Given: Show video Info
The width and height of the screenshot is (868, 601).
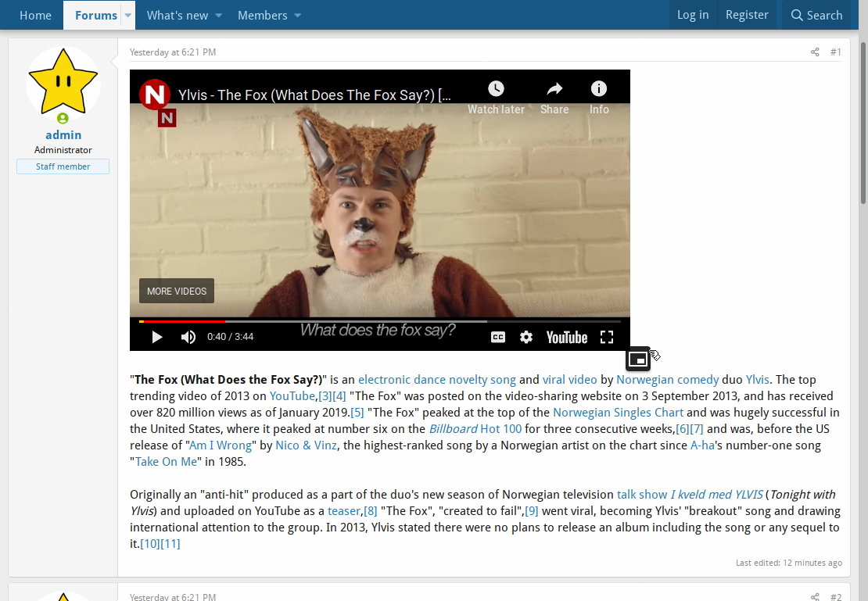Looking at the screenshot, I should [x=599, y=88].
